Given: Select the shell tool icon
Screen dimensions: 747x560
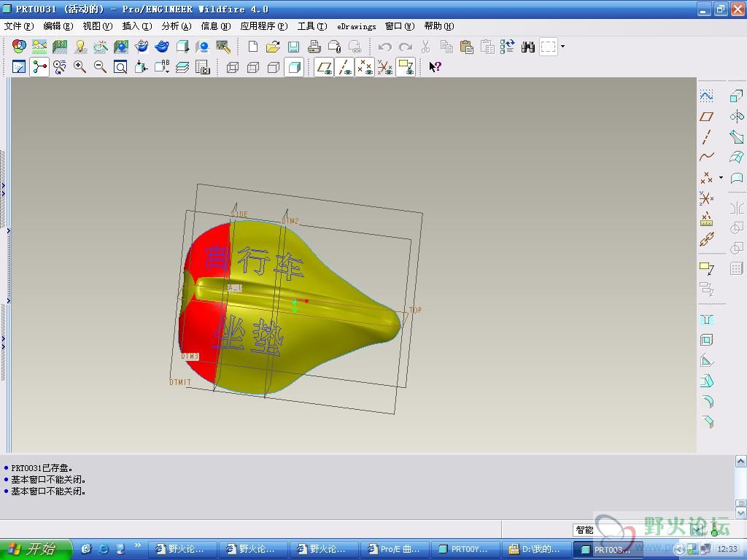Looking at the screenshot, I should 706,340.
